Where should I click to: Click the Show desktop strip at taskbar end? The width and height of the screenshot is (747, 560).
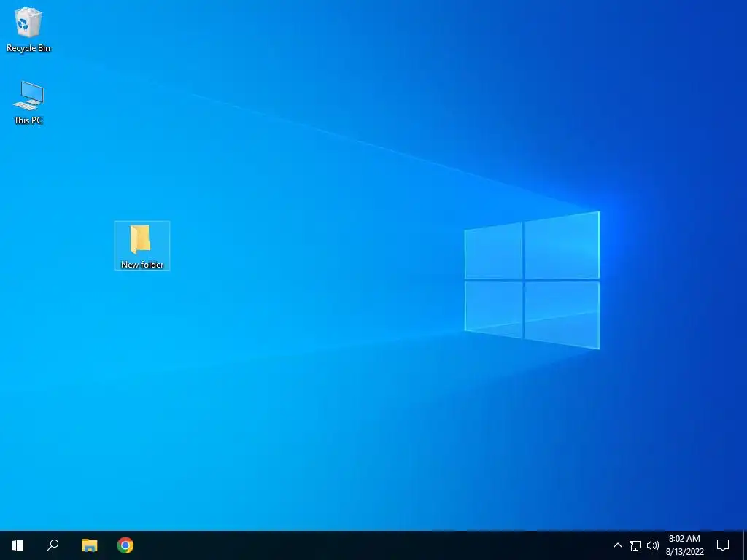click(745, 545)
